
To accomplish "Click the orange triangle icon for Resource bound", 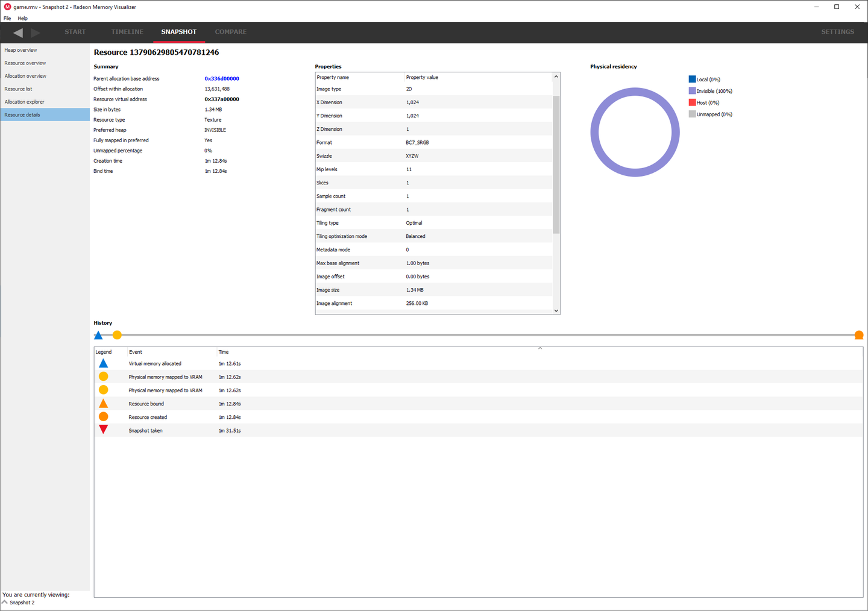I will (103, 403).
